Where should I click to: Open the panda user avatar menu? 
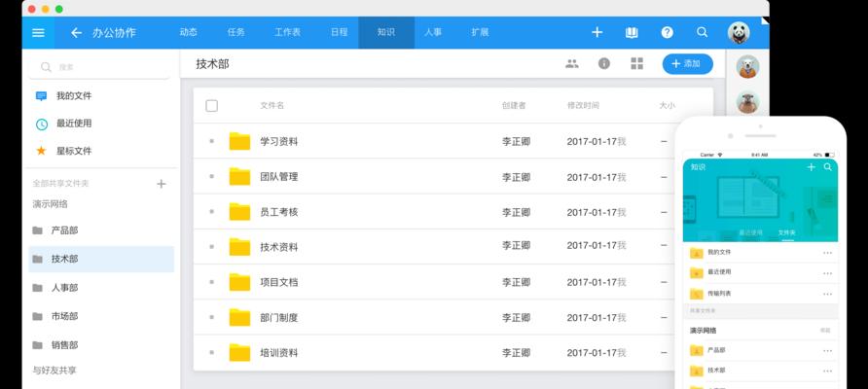coord(739,33)
